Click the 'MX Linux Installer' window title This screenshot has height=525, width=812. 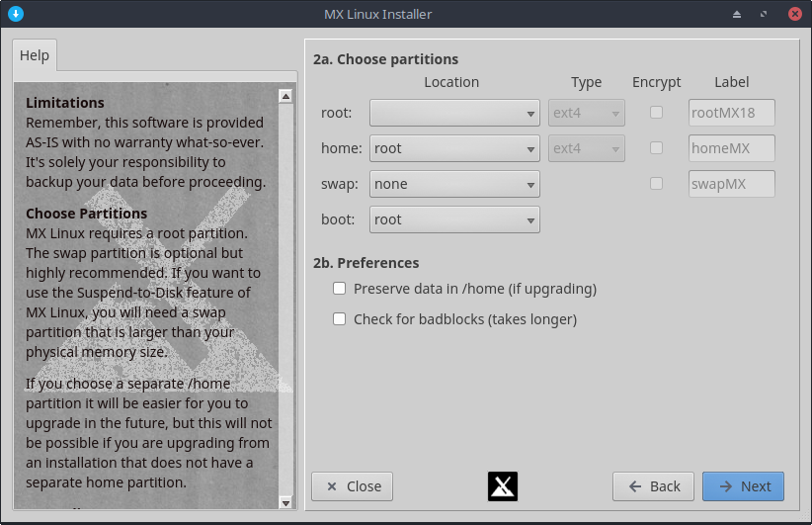378,14
